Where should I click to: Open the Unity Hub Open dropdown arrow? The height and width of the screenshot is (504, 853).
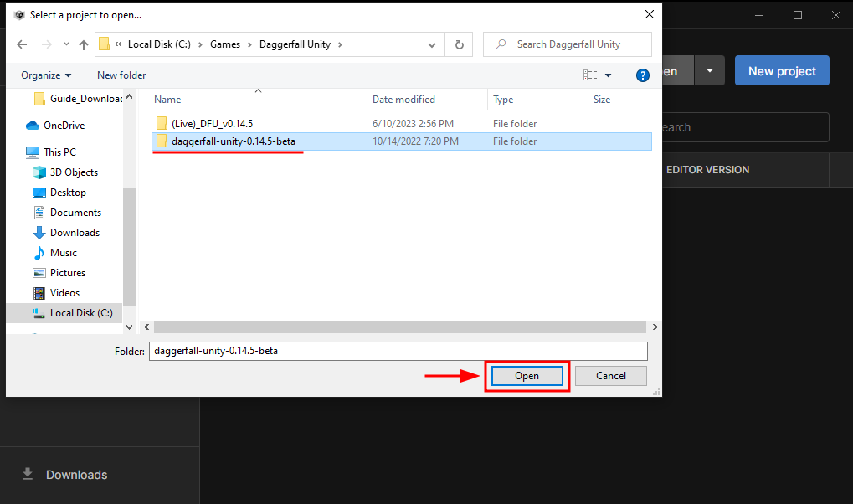pyautogui.click(x=709, y=70)
